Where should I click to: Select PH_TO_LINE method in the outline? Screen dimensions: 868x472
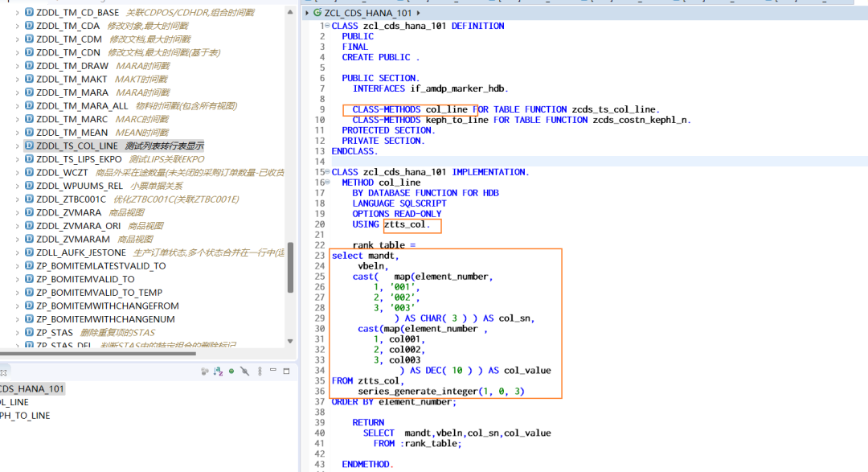pos(25,416)
